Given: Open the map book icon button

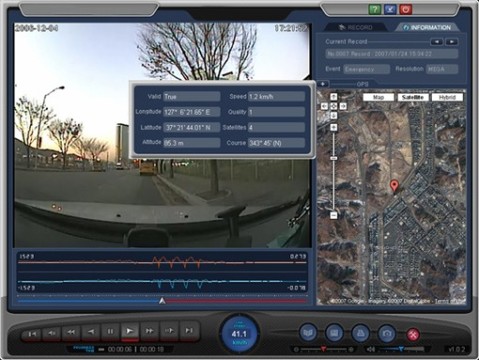Looking at the screenshot, I should (308, 332).
